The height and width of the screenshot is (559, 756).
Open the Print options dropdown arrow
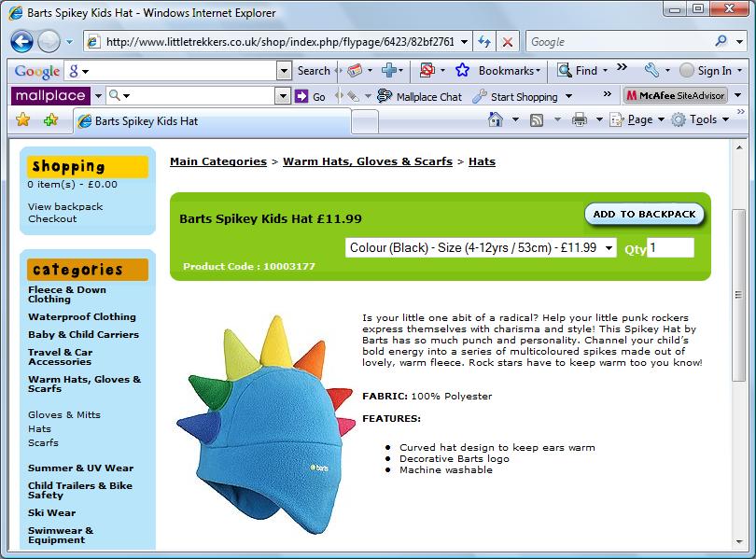pos(599,119)
